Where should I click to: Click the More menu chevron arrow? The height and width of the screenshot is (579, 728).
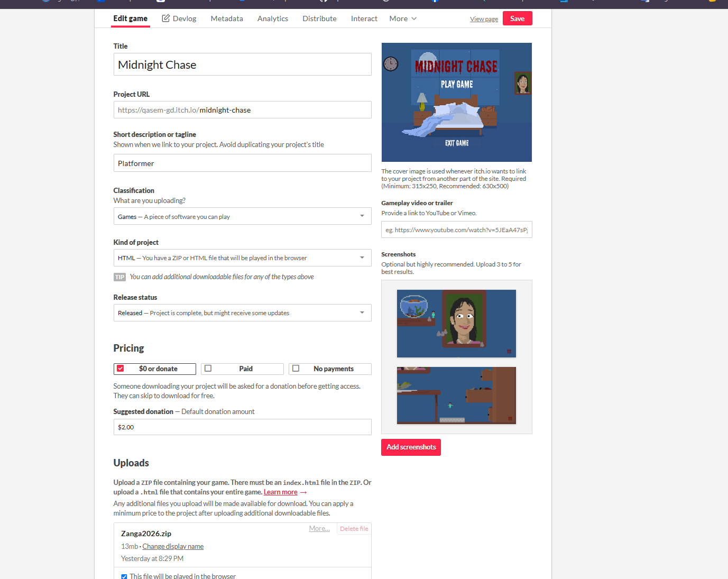point(414,19)
